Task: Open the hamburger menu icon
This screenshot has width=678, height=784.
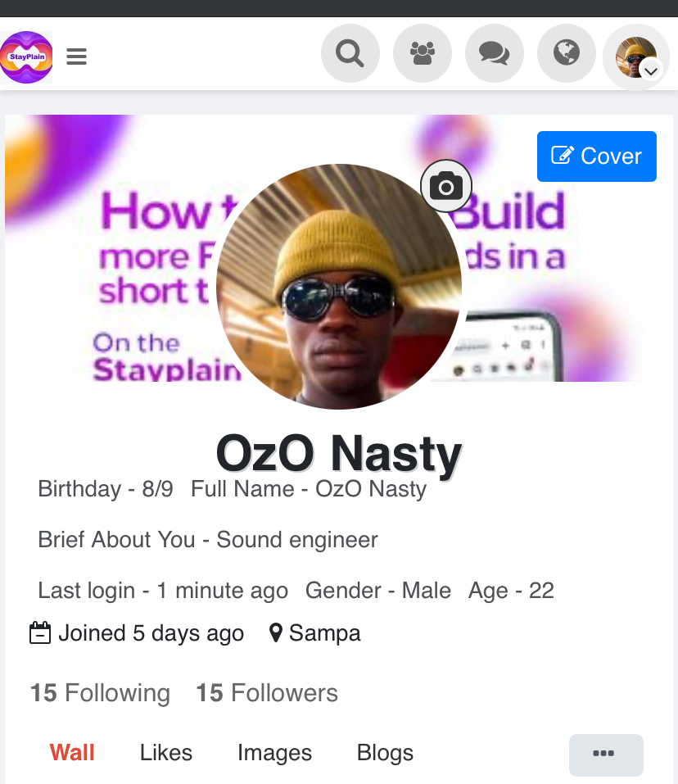Action: click(77, 57)
